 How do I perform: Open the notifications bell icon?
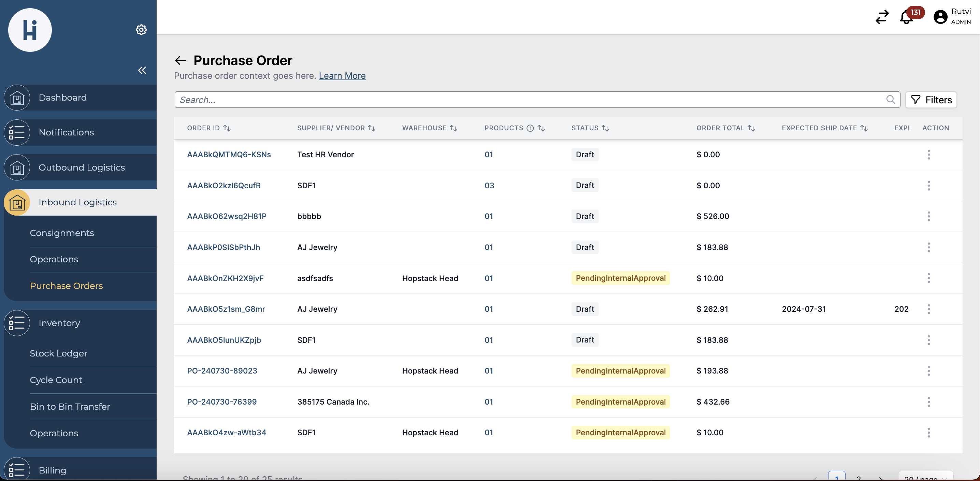[906, 17]
